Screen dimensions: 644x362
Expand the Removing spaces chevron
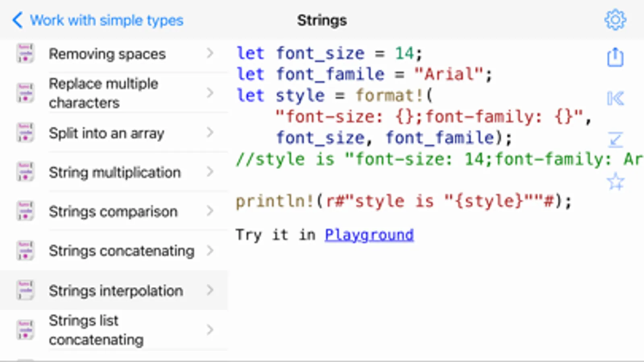[210, 53]
